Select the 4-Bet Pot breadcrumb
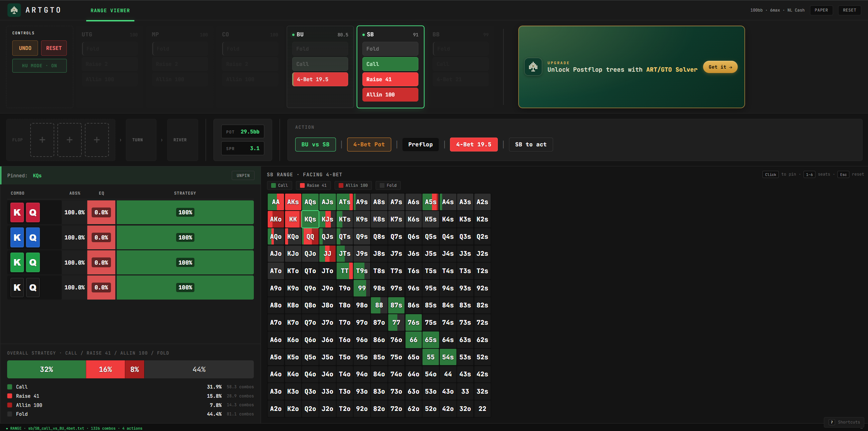This screenshot has width=868, height=431. click(369, 145)
